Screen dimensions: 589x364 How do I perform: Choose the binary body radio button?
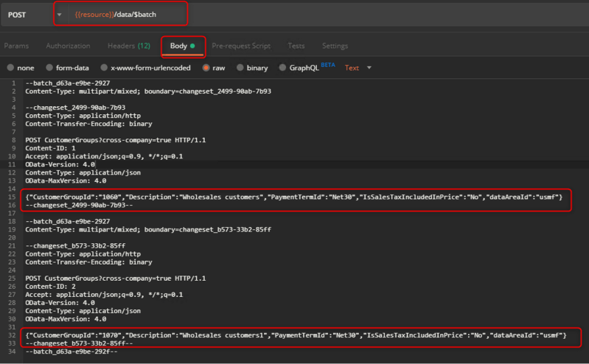[x=240, y=68]
